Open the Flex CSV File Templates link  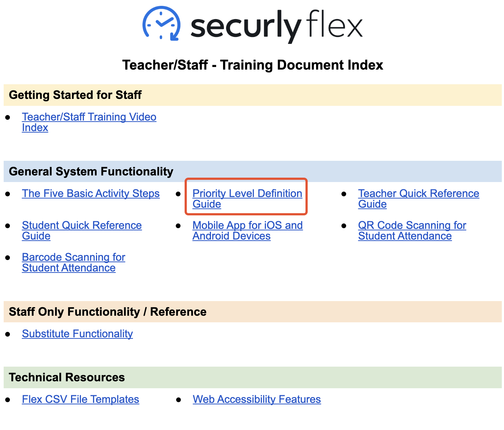pos(81,399)
